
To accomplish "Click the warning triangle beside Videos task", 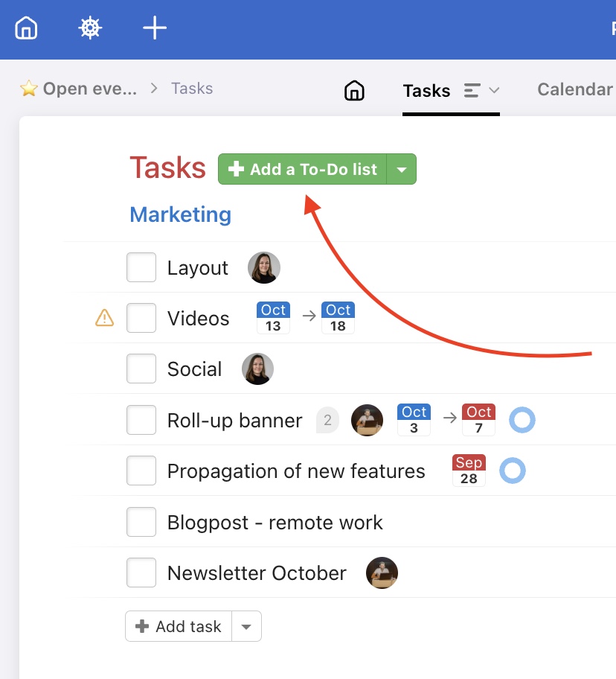I will coord(105,319).
